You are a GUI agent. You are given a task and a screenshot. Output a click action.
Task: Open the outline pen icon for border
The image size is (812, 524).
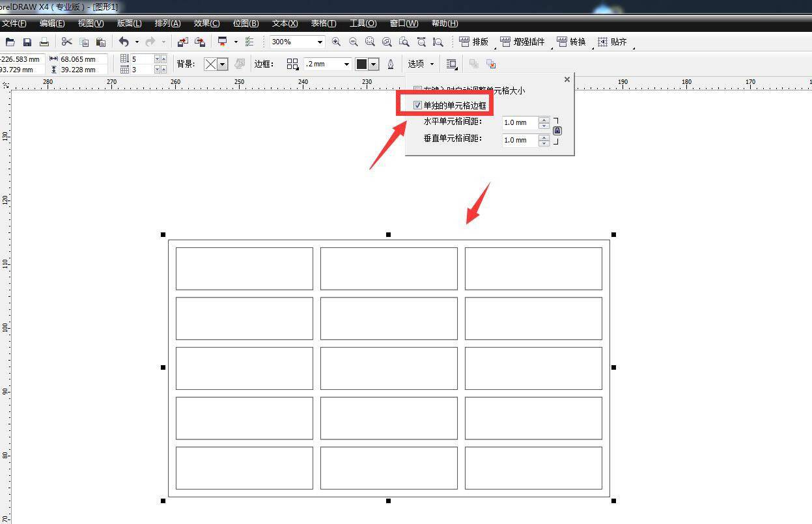pyautogui.click(x=391, y=64)
